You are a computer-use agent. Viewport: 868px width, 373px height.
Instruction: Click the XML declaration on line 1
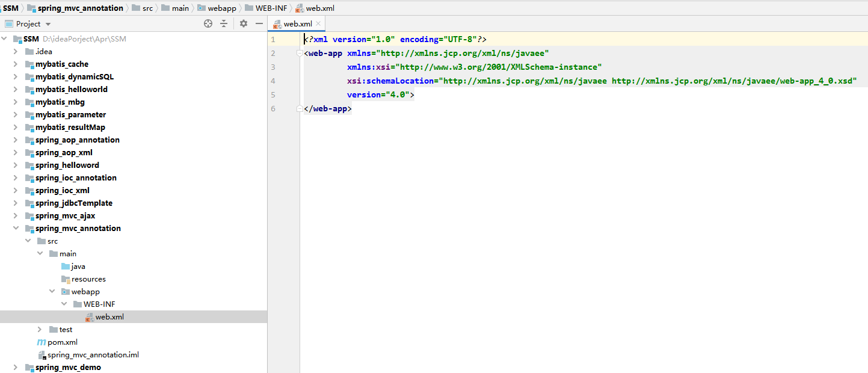[x=395, y=39]
